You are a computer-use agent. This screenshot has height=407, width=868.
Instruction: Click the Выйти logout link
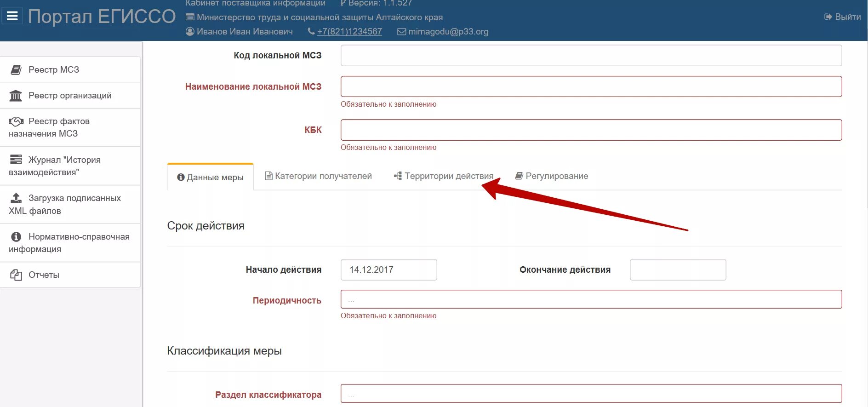[x=842, y=17]
